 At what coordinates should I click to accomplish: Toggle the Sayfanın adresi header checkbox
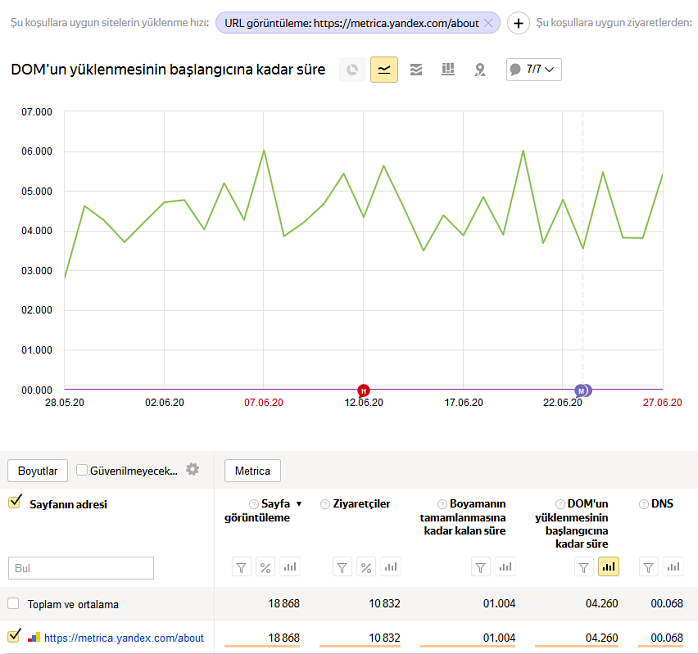[x=15, y=502]
